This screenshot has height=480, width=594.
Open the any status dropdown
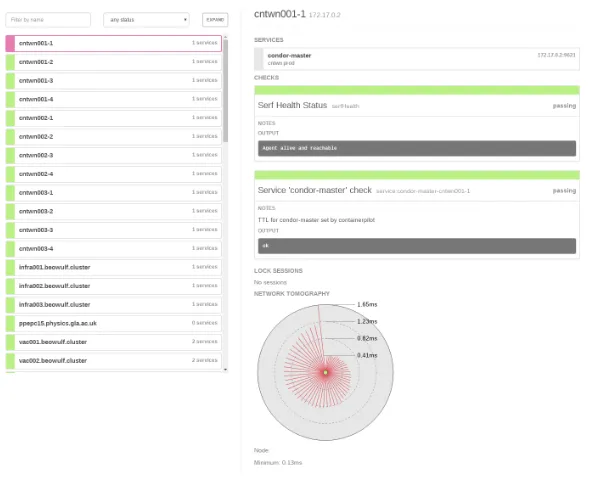146,20
